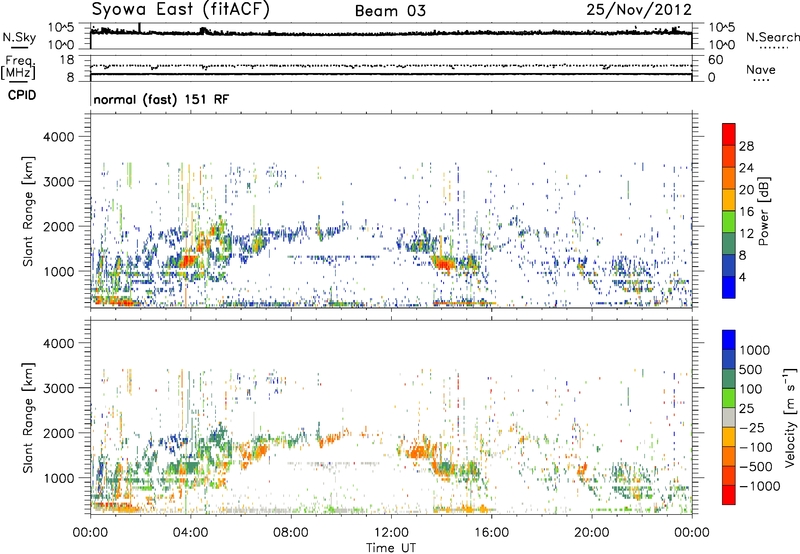The width and height of the screenshot is (800, 554).
Task: Click the red segment of Power colorbar
Action: pos(729,134)
